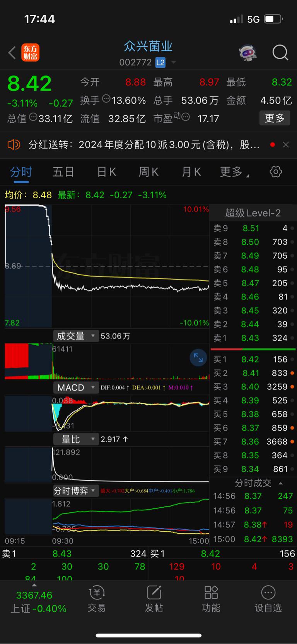Select the 卖5 8.47 order row

click(253, 283)
